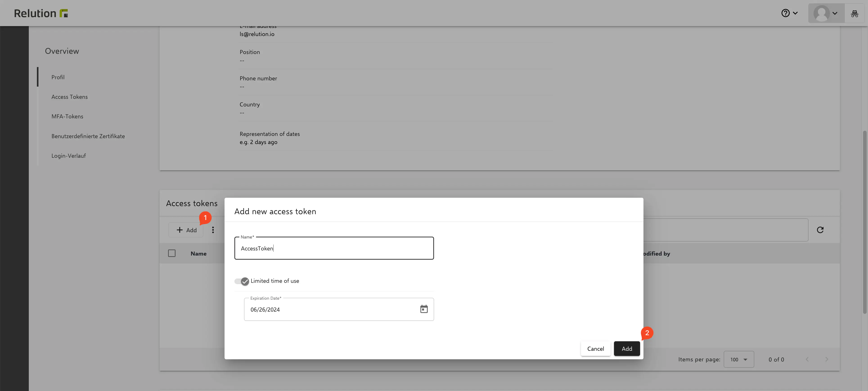
Task: Open MFA-Tokens sidebar section
Action: tap(67, 116)
